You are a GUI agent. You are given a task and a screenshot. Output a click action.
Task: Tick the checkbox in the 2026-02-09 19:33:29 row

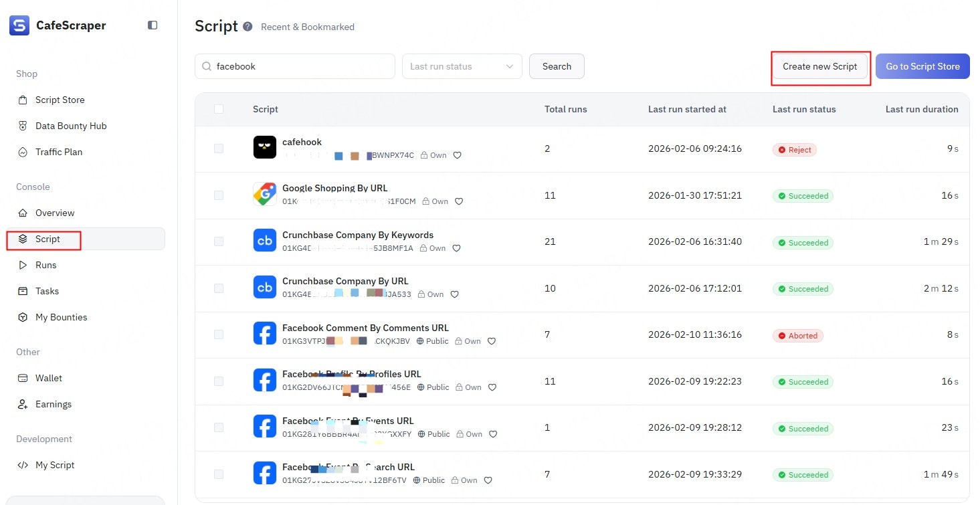(x=219, y=474)
